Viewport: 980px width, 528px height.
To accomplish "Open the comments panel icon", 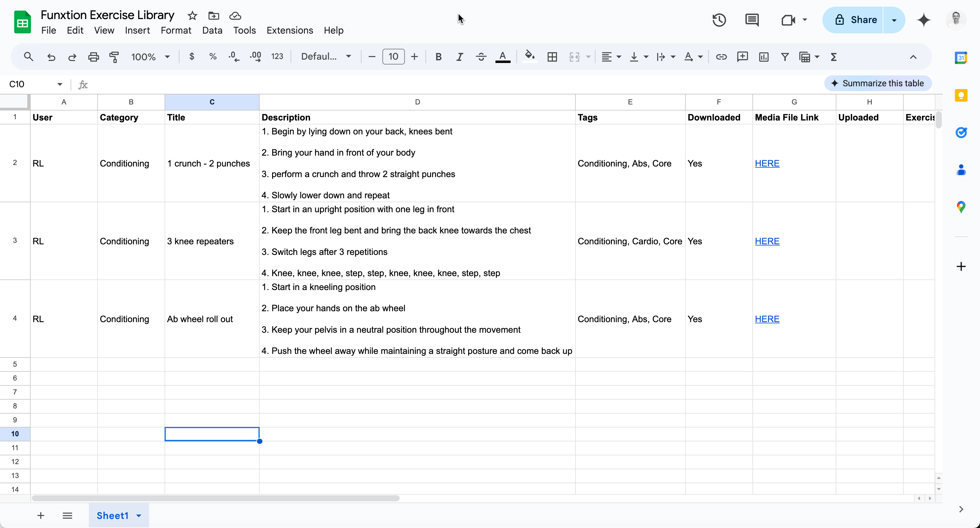I will [752, 20].
